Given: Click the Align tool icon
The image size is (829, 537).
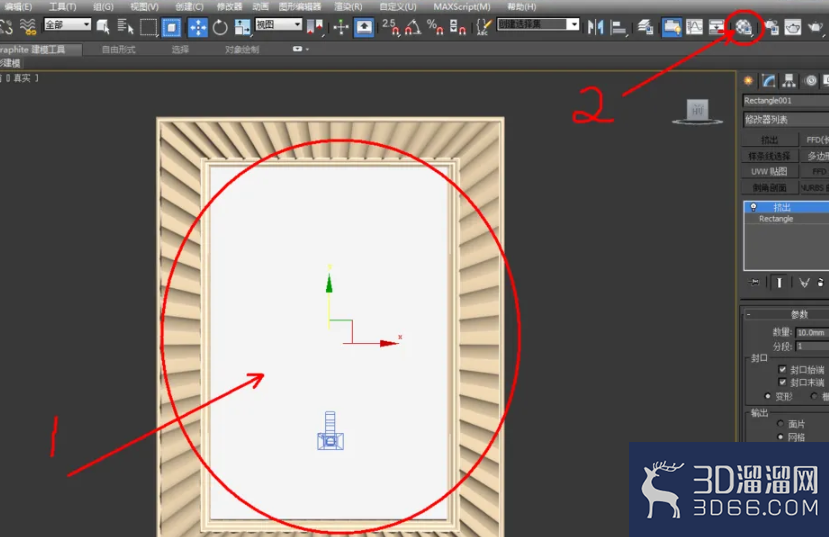Looking at the screenshot, I should pyautogui.click(x=618, y=27).
